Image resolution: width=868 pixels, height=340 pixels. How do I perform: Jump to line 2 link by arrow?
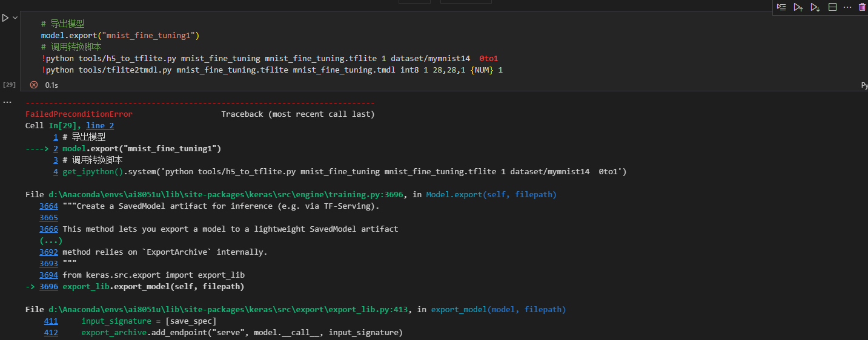pos(55,149)
